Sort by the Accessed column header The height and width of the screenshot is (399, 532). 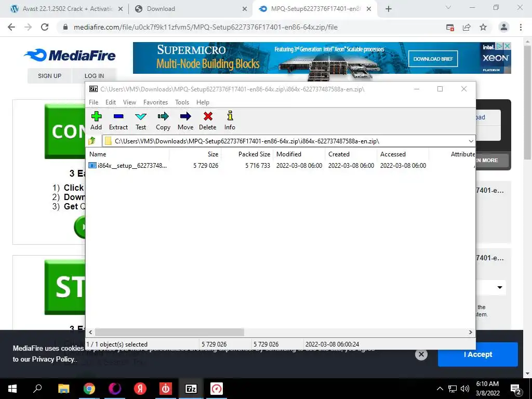click(x=403, y=154)
